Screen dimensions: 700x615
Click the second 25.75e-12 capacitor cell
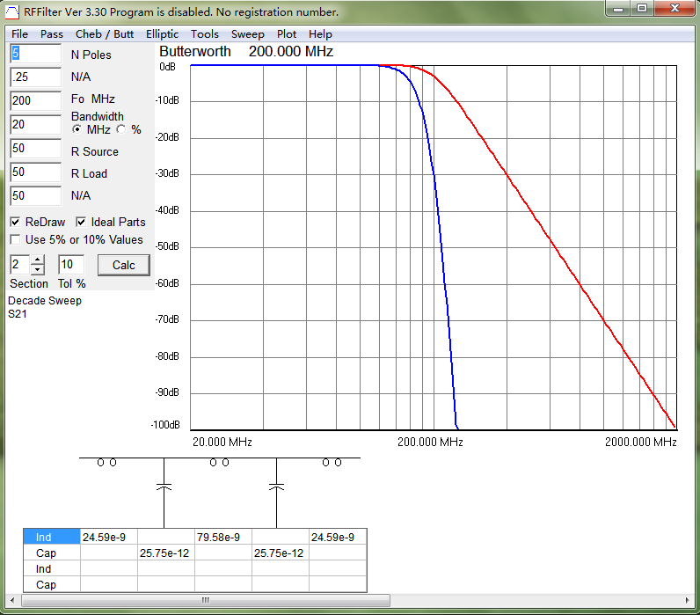coord(281,553)
